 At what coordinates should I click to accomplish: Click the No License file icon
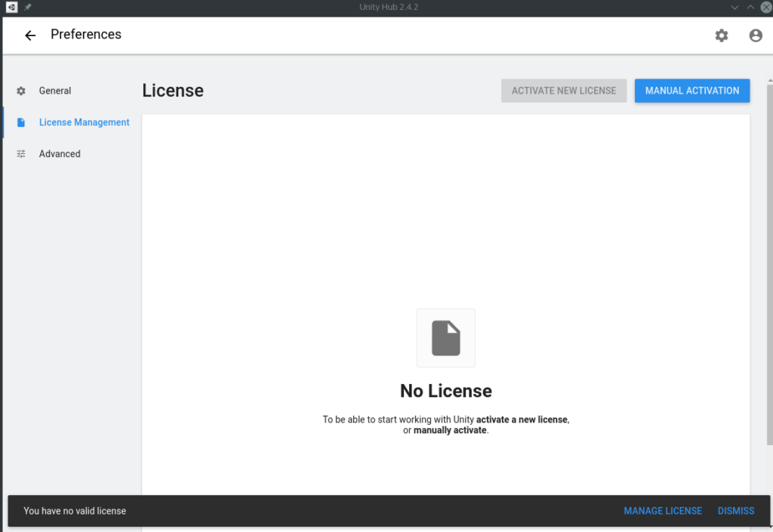445,338
